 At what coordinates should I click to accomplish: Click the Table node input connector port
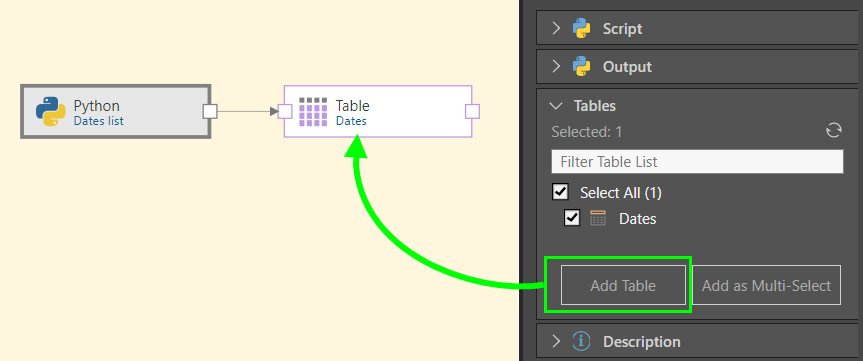tap(285, 112)
